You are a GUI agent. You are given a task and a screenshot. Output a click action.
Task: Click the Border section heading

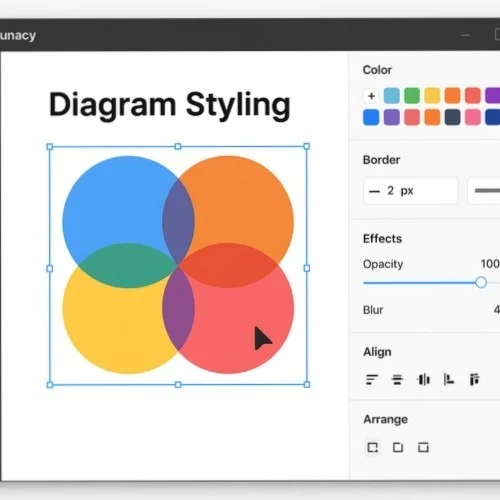(381, 160)
